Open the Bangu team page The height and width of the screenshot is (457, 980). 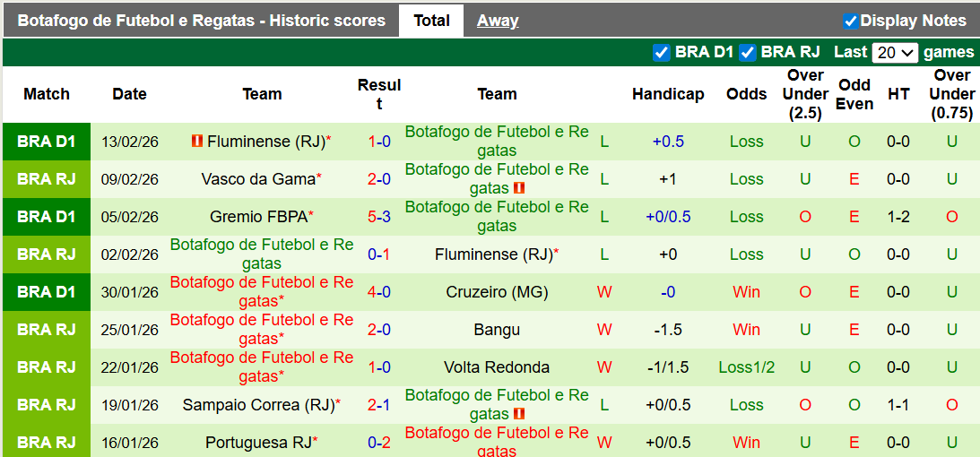[497, 330]
